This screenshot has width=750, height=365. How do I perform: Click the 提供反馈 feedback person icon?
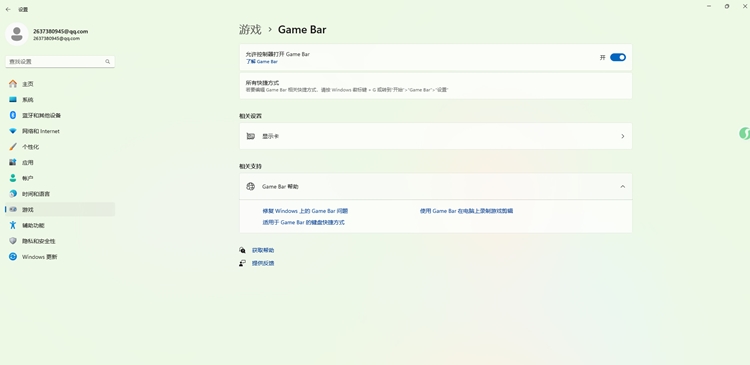pos(243,263)
